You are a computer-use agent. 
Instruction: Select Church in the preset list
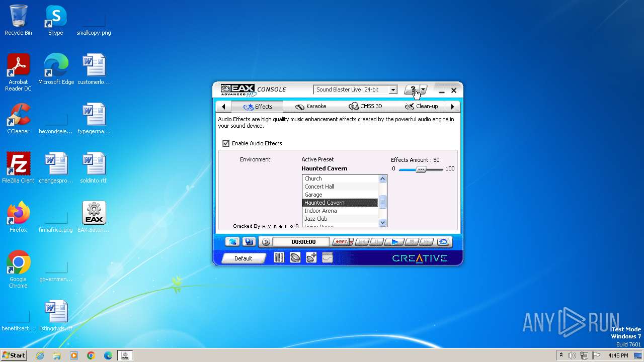point(340,178)
